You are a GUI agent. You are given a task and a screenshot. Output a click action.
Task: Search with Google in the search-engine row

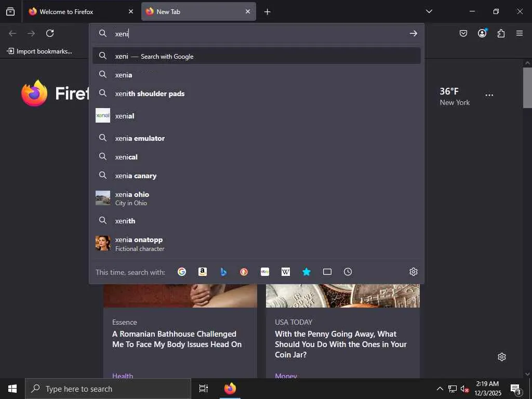tap(182, 272)
